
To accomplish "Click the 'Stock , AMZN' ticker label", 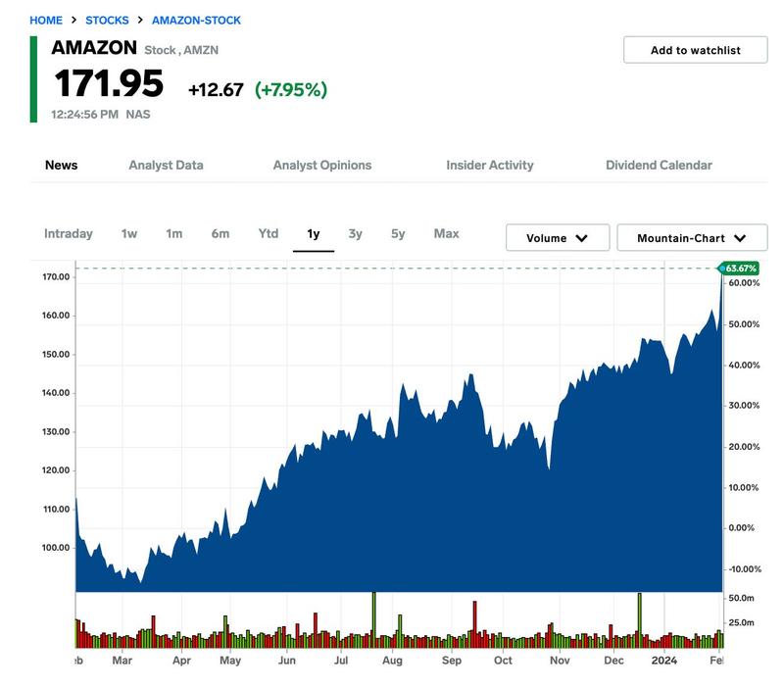I will 181,50.
